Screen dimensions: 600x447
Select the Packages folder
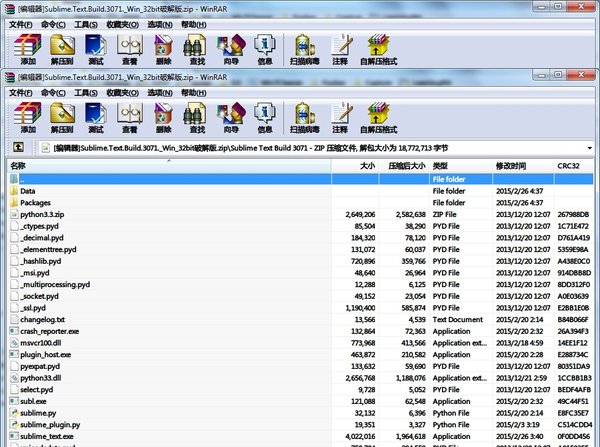[x=301, y=202]
